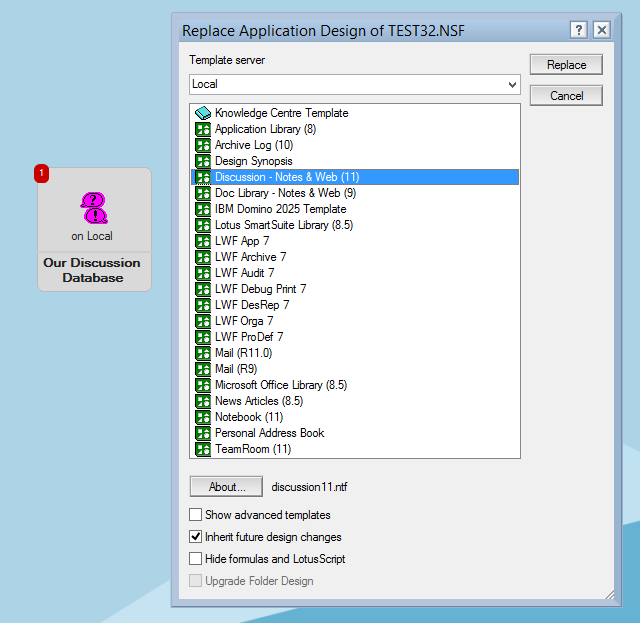Click the Cancel button
This screenshot has width=640, height=623.
coord(566,96)
